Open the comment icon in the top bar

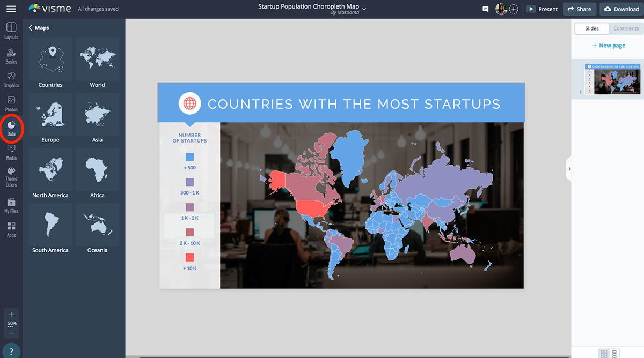[486, 9]
